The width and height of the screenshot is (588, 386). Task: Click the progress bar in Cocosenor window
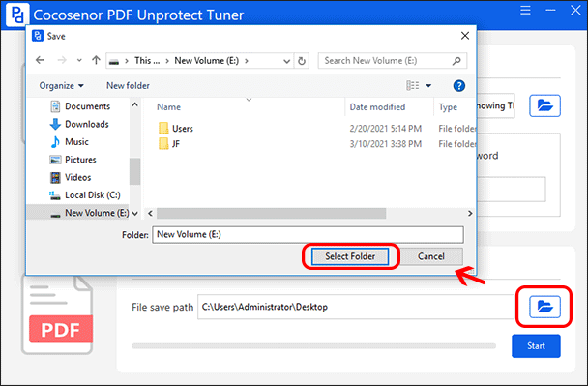313,346
